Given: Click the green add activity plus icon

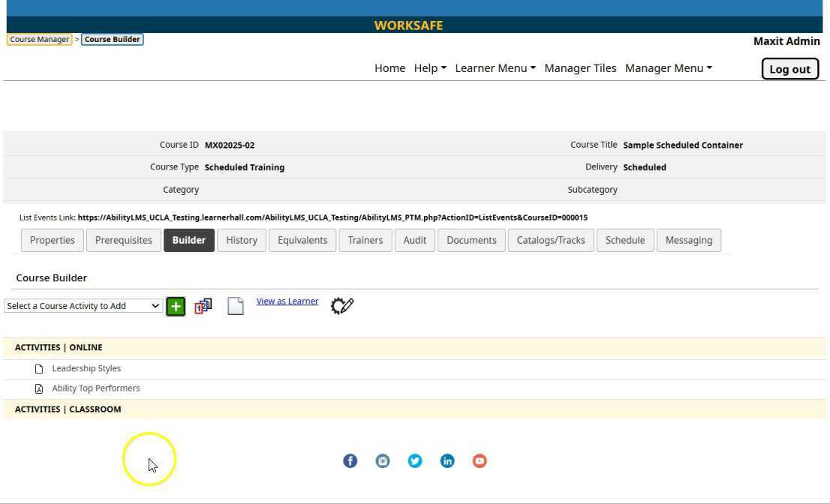Looking at the screenshot, I should (x=175, y=306).
